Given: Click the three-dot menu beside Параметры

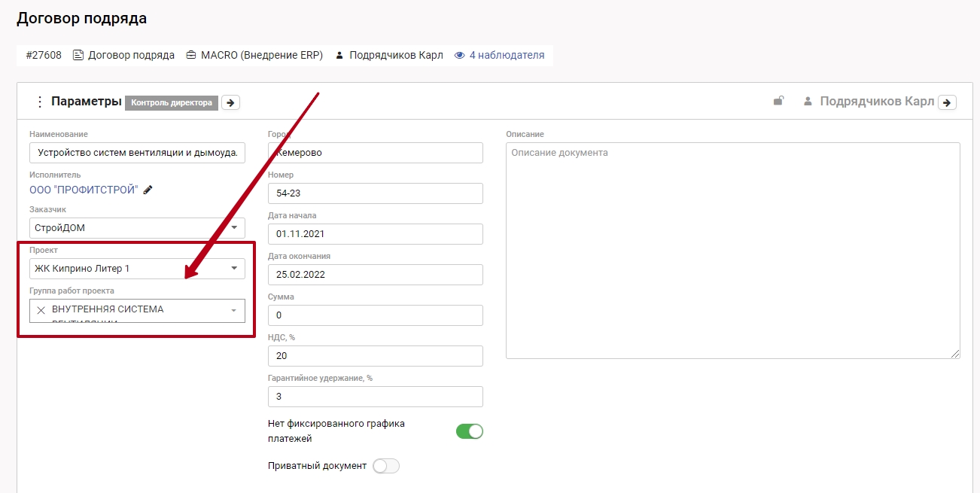Looking at the screenshot, I should pyautogui.click(x=40, y=102).
